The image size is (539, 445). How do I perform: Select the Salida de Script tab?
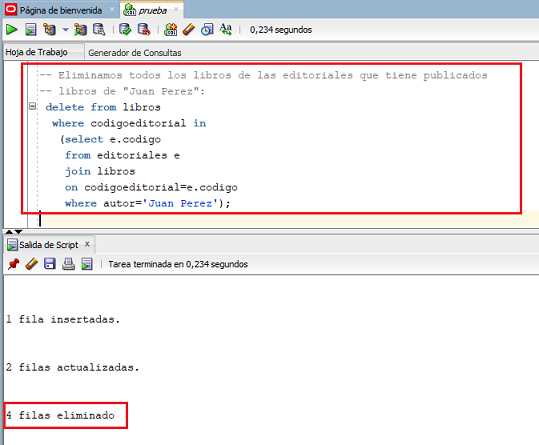[x=48, y=245]
